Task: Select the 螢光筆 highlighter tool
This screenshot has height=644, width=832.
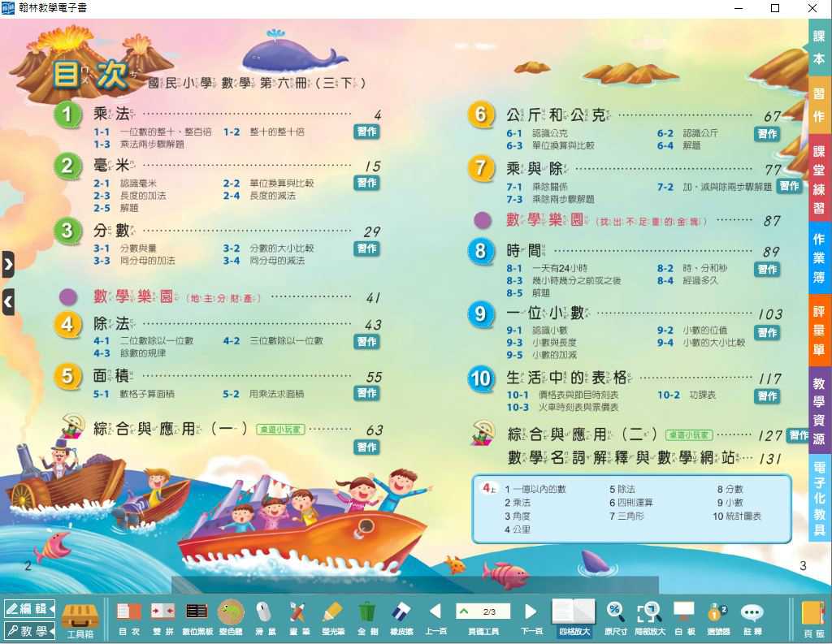Action: 333,619
